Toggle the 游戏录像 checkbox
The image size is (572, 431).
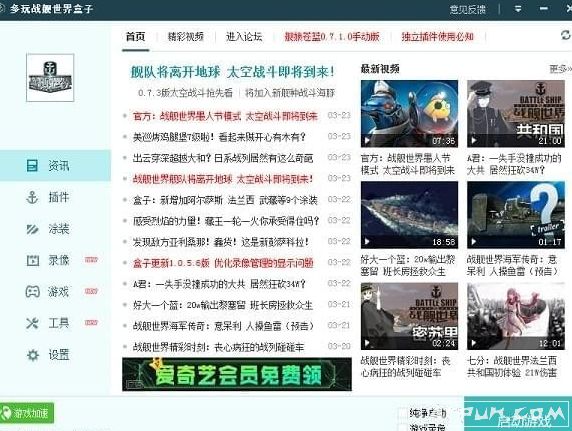point(402,427)
